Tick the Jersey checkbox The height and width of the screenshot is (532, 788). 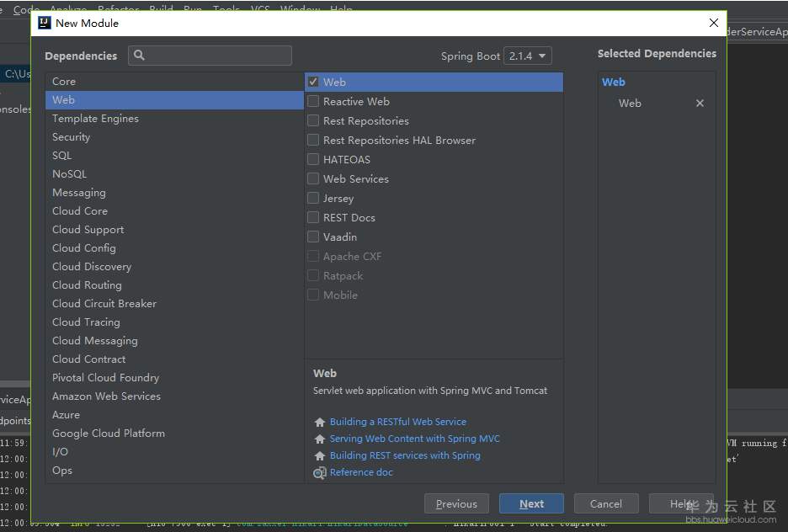pos(313,198)
